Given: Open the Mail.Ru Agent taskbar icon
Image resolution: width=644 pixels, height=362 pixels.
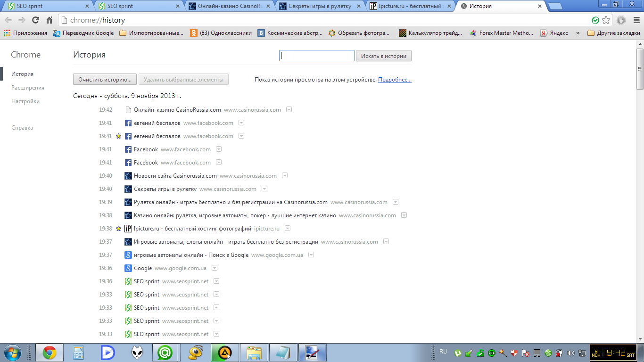Looking at the screenshot, I should [x=165, y=353].
